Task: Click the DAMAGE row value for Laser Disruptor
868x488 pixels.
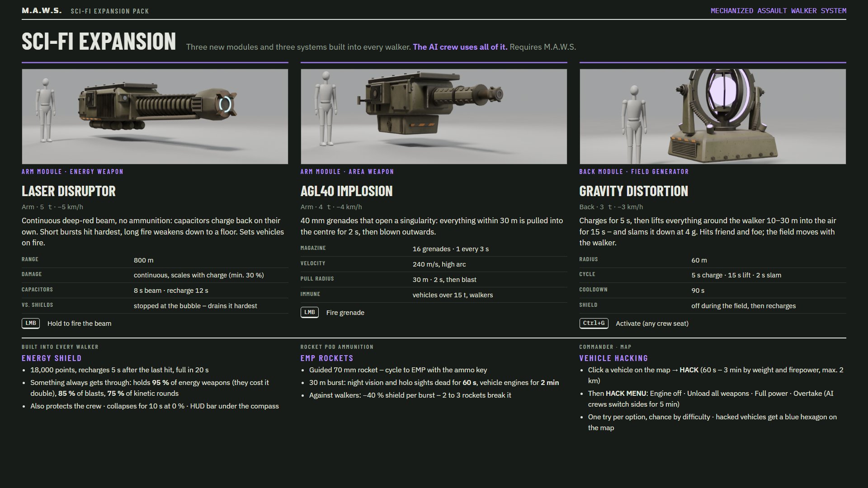Action: click(x=198, y=275)
